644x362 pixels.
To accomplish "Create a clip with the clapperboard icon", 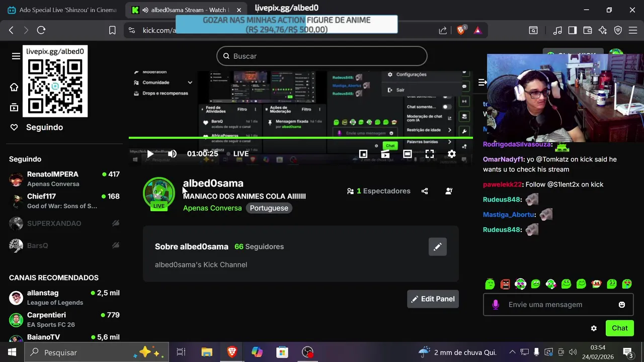I will pos(385,154).
